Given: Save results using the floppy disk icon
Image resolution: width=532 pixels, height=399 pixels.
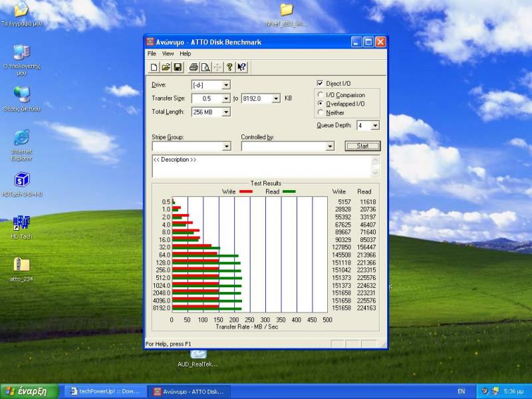Looking at the screenshot, I should pyautogui.click(x=178, y=67).
